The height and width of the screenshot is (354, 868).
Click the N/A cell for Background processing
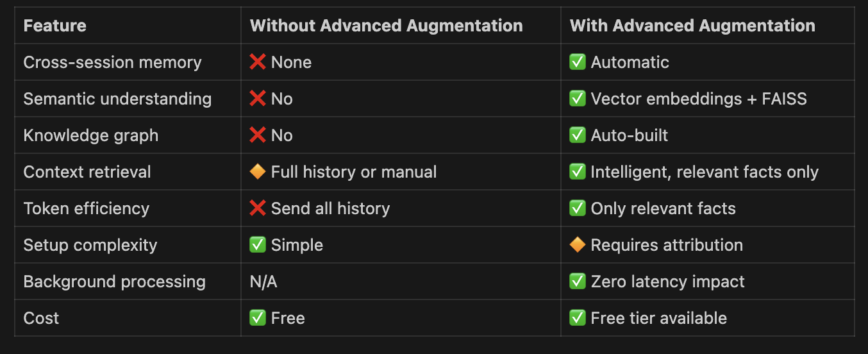[x=263, y=282]
